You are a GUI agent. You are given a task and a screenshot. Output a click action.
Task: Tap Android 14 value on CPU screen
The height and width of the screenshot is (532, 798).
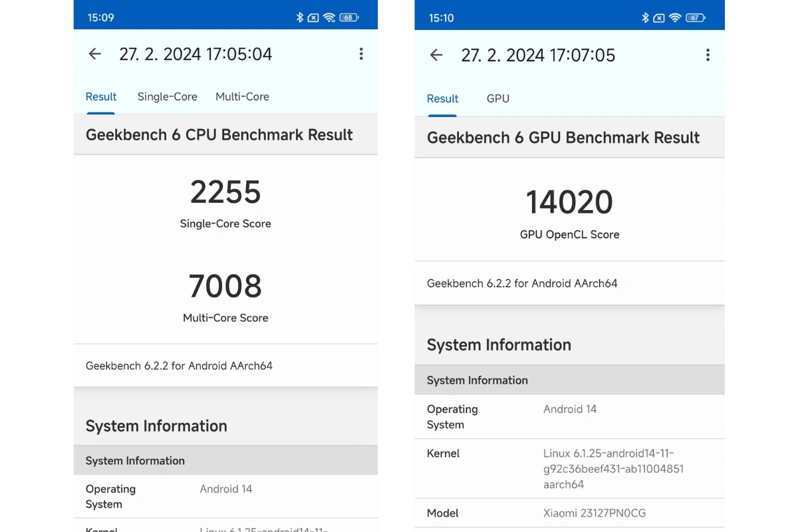[x=226, y=489]
